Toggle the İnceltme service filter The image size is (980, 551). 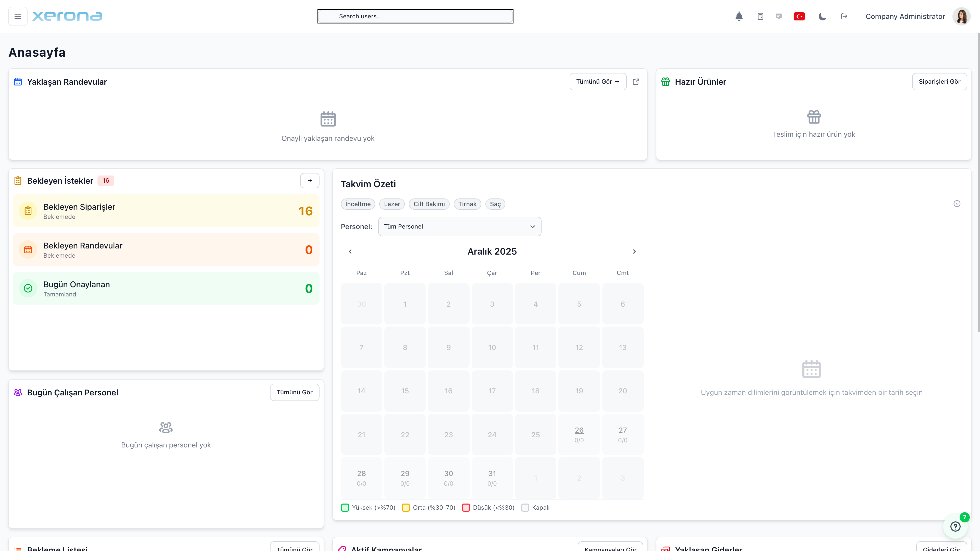(358, 204)
